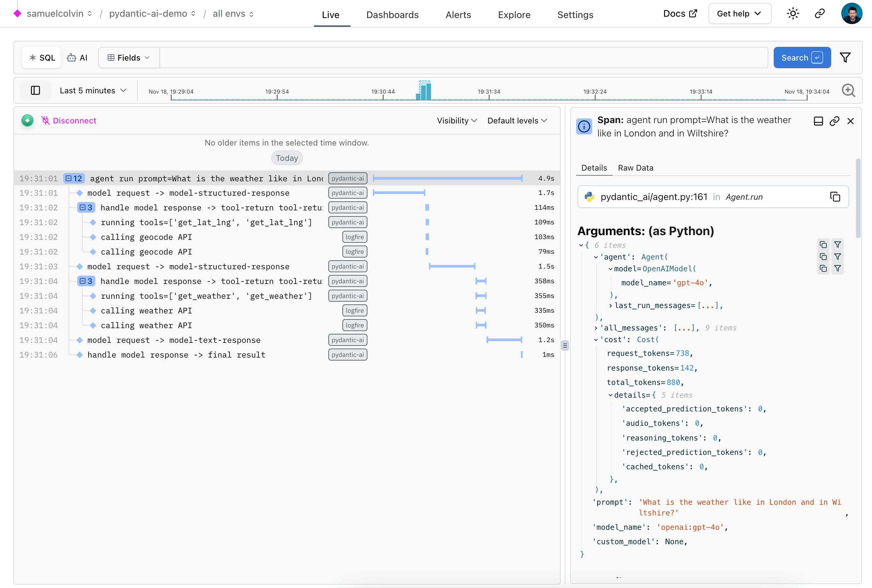Viewport: 872px width, 588px height.
Task: Open the Dashboards tab
Action: [x=392, y=15]
